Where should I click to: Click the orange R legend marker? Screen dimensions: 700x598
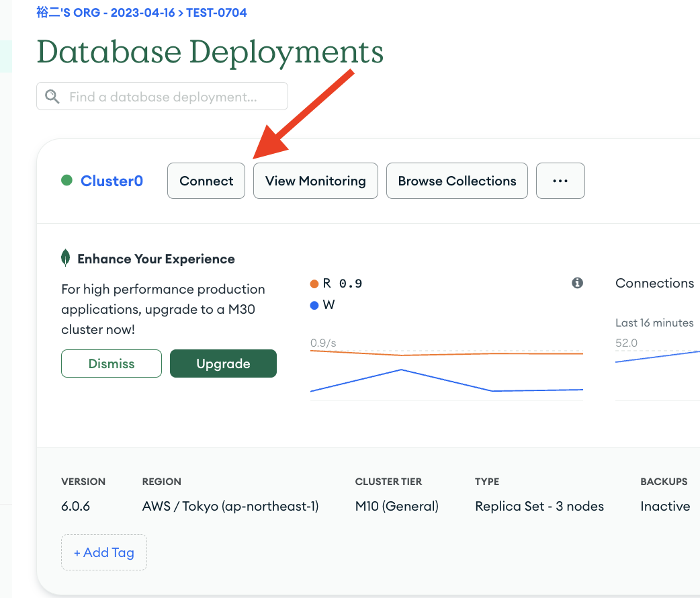(314, 283)
